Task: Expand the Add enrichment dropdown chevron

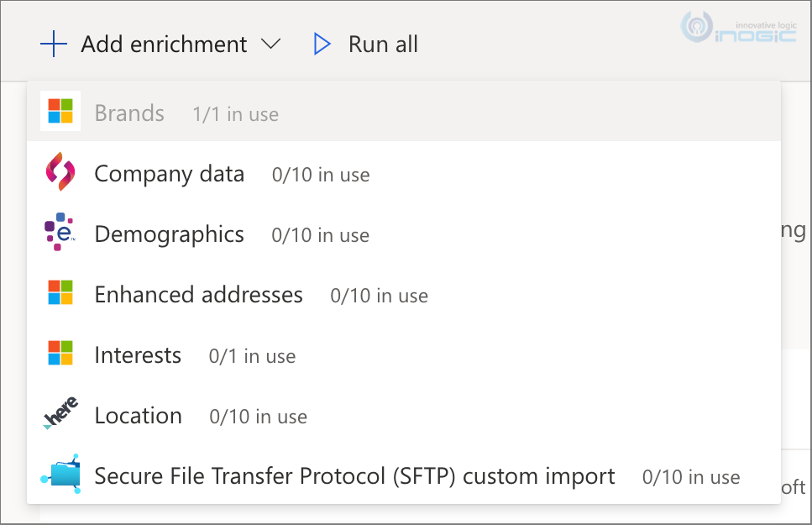Action: click(x=270, y=45)
